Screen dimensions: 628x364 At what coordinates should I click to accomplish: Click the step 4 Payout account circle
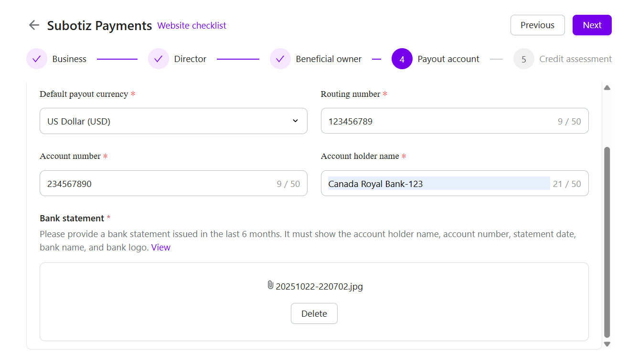[x=402, y=59]
